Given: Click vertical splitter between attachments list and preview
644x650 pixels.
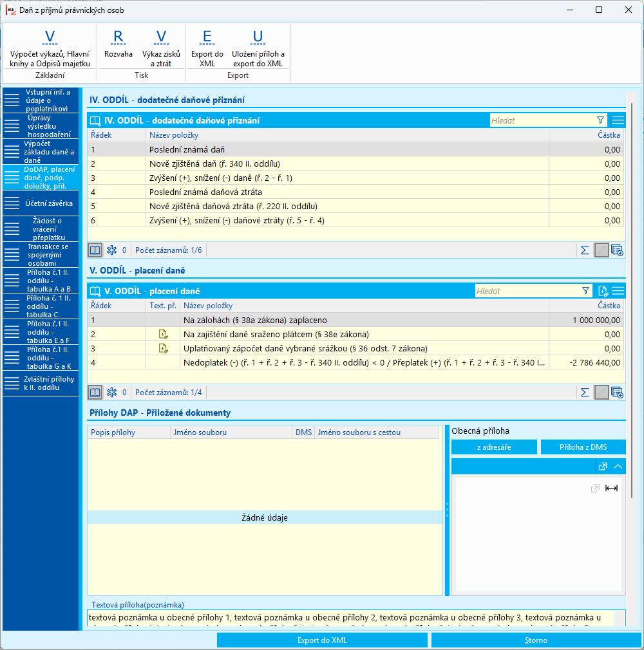Looking at the screenshot, I should point(448,510).
